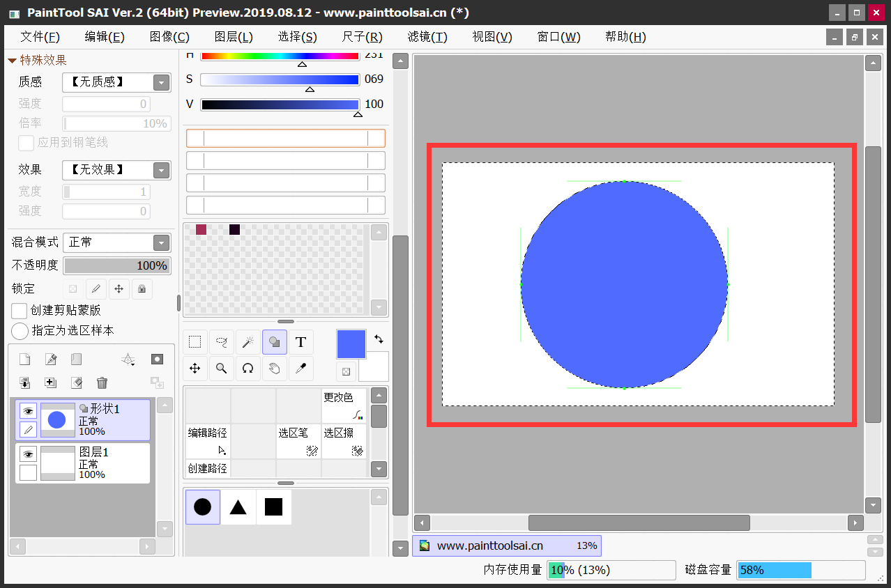Toggle visibility of layer 形状1
Image resolution: width=891 pixels, height=588 pixels.
tap(28, 411)
